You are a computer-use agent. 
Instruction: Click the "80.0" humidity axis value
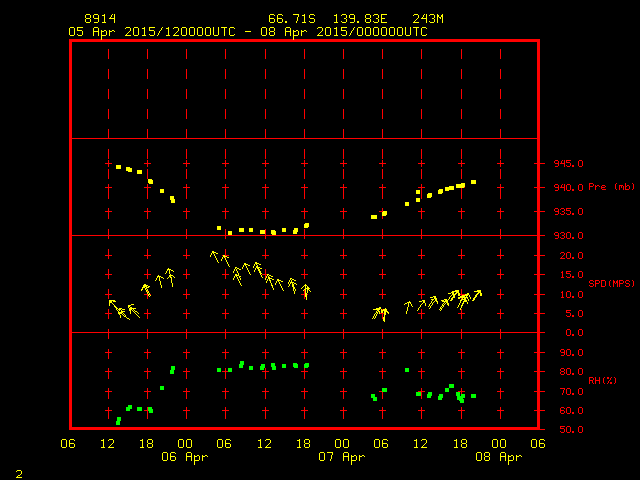click(571, 372)
